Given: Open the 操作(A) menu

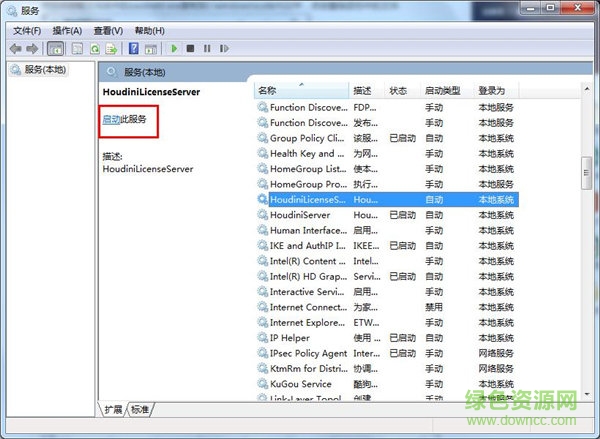Looking at the screenshot, I should pyautogui.click(x=67, y=31).
